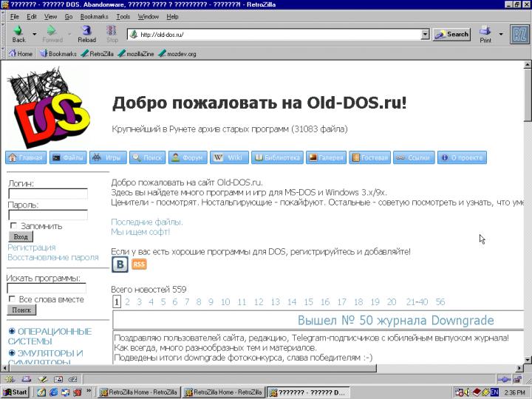This screenshot has height=399, width=532.
Task: Open the mozillaZine bookmark
Action: [x=136, y=54]
